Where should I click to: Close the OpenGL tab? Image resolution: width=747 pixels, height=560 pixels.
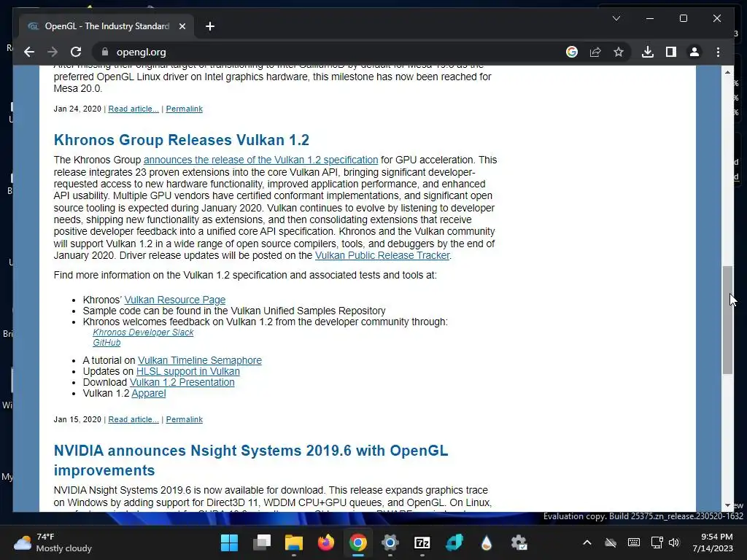(x=182, y=26)
